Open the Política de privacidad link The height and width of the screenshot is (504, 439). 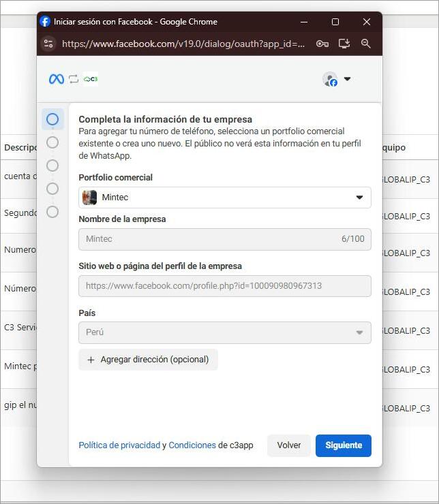pyautogui.click(x=119, y=445)
